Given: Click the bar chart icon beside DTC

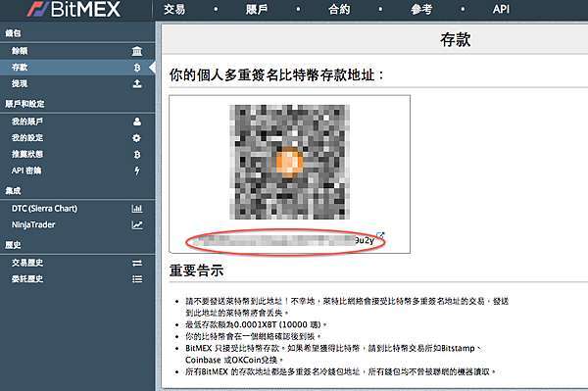Looking at the screenshot, I should tap(137, 209).
